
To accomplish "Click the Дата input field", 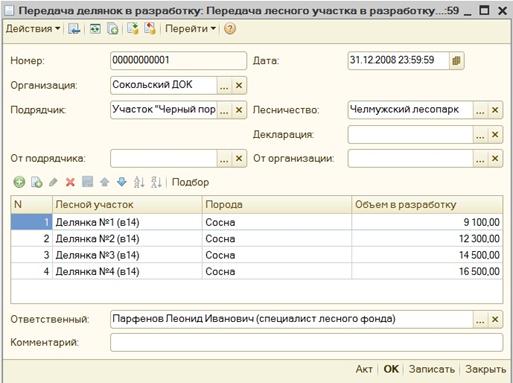I will pos(398,61).
